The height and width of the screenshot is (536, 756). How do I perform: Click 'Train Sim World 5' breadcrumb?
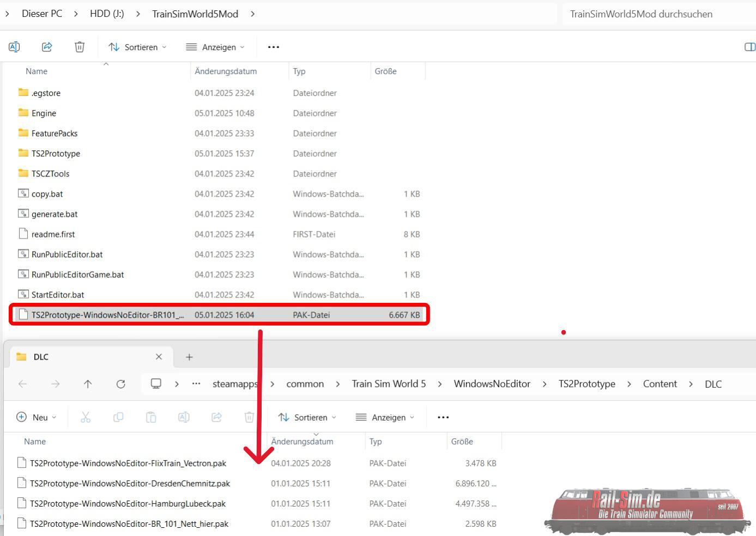coord(389,384)
